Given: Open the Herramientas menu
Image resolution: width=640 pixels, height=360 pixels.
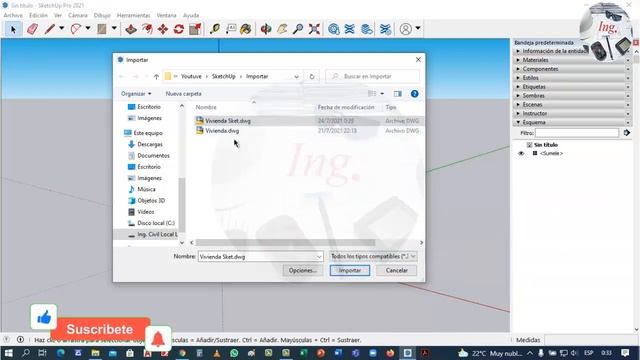Looking at the screenshot, I should [x=133, y=15].
